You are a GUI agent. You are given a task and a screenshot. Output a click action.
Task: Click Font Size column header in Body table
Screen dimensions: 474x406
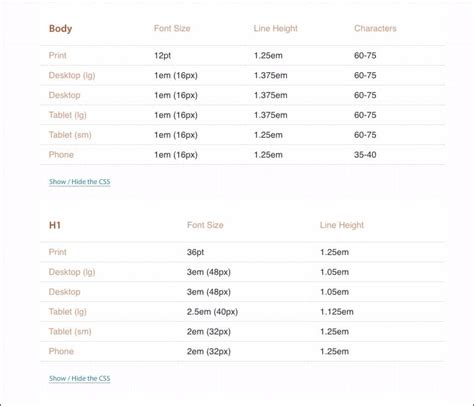tap(172, 28)
